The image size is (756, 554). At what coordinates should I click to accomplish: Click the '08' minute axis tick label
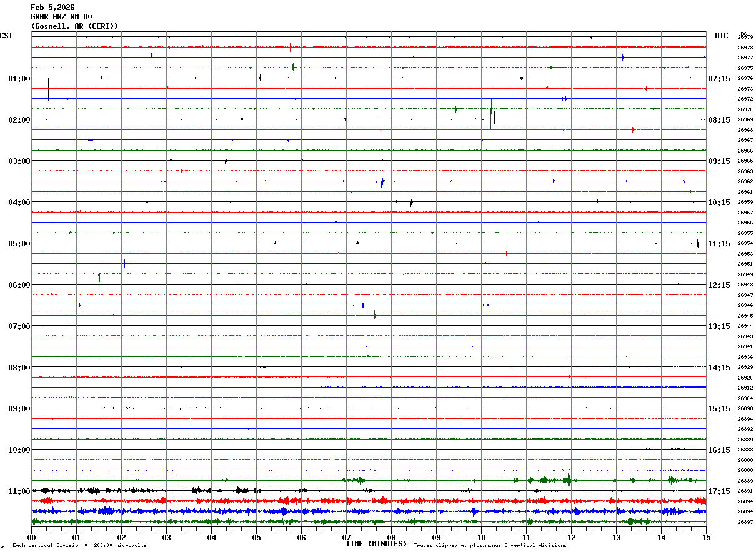(391, 537)
